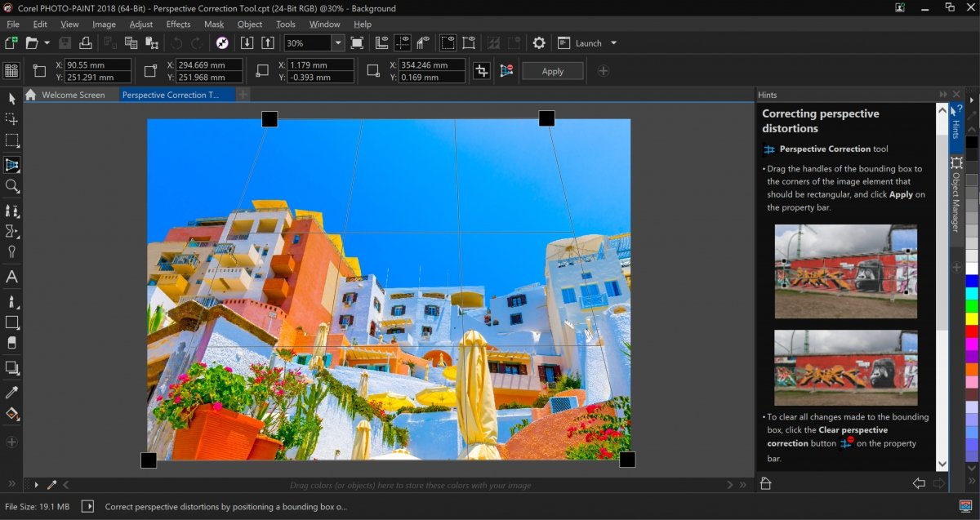Select the Clone tool
980x520 pixels.
click(x=11, y=211)
